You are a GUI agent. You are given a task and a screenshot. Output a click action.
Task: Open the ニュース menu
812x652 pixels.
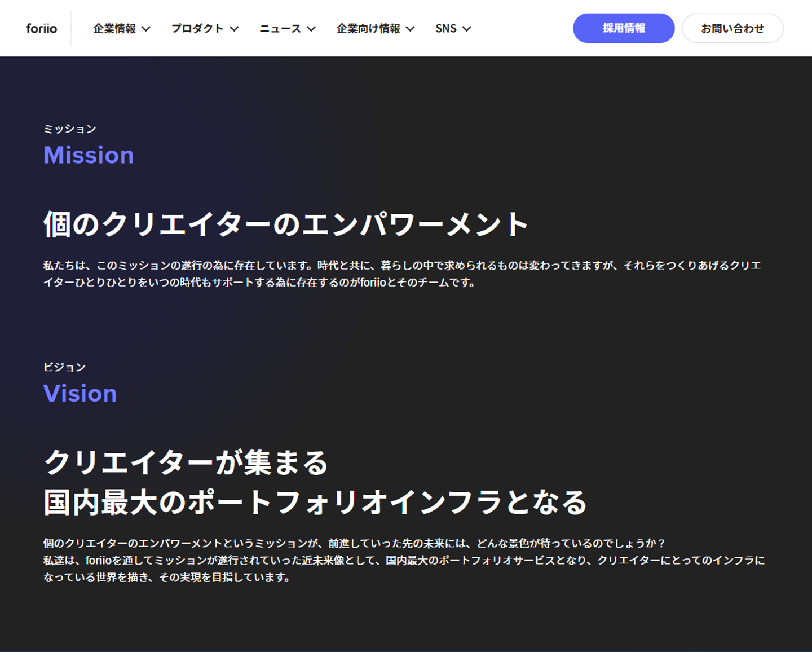pos(280,28)
